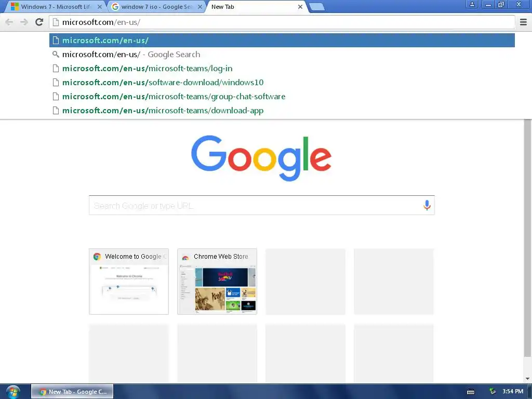Open the Welcome to Google Chrome thumbnail
532x399 pixels.
point(129,282)
